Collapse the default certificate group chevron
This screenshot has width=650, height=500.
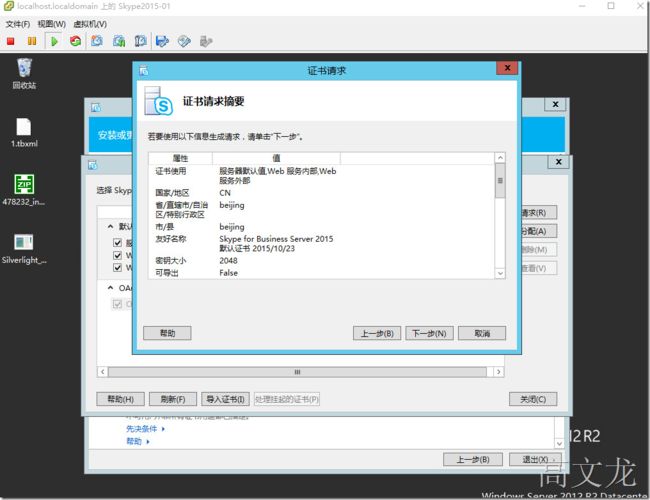pyautogui.click(x=110, y=226)
